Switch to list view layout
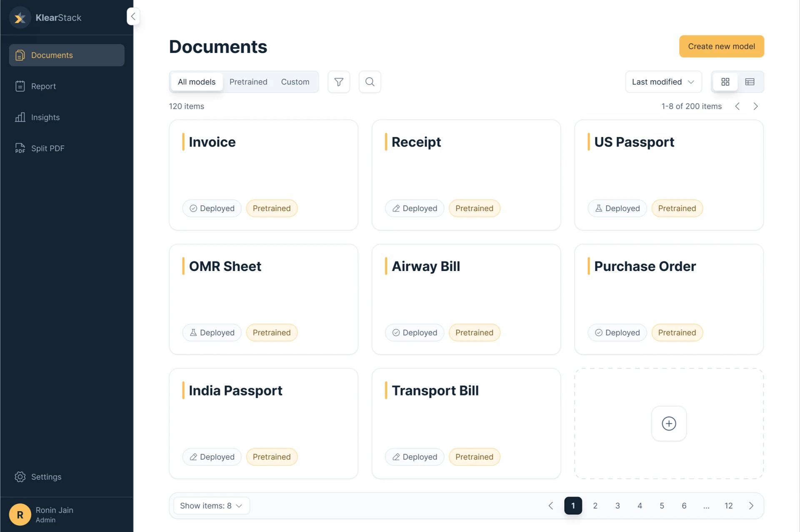800x532 pixels. coord(750,82)
